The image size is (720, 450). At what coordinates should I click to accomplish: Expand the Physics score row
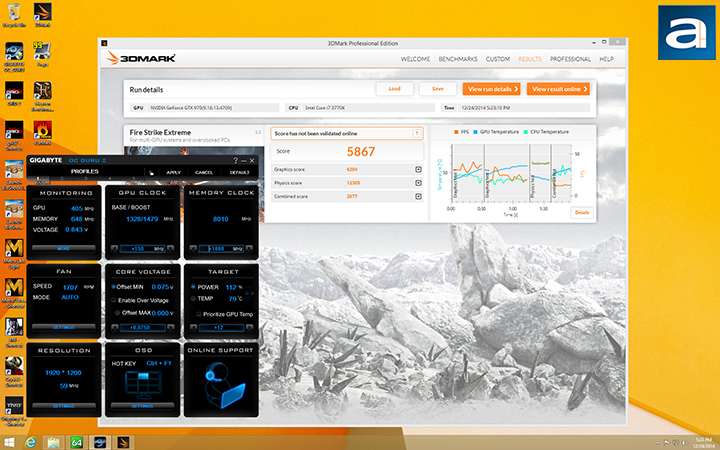click(x=417, y=183)
